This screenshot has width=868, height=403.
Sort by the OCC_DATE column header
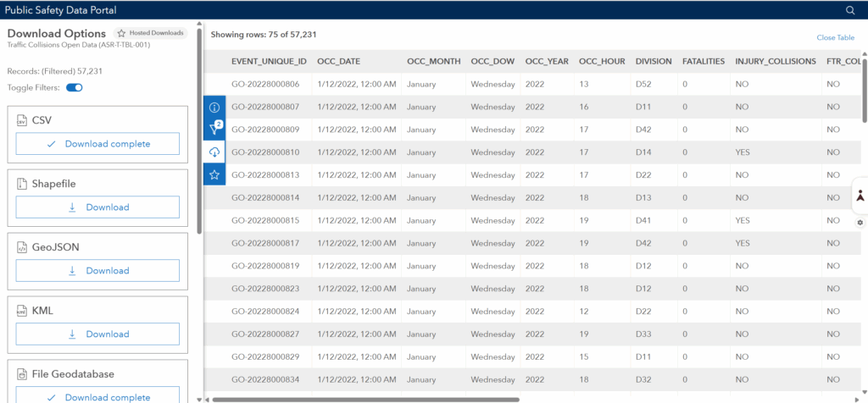click(339, 62)
